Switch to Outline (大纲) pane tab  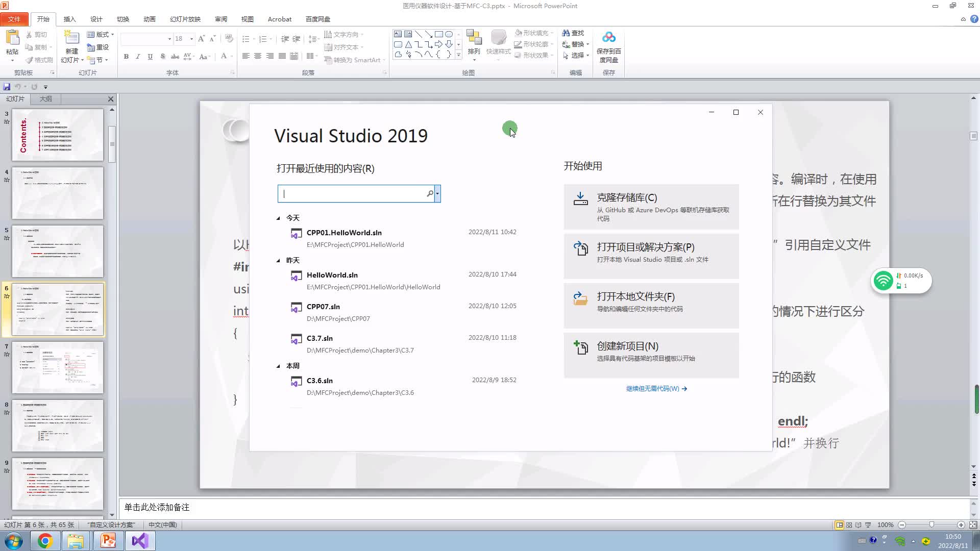[x=46, y=99]
